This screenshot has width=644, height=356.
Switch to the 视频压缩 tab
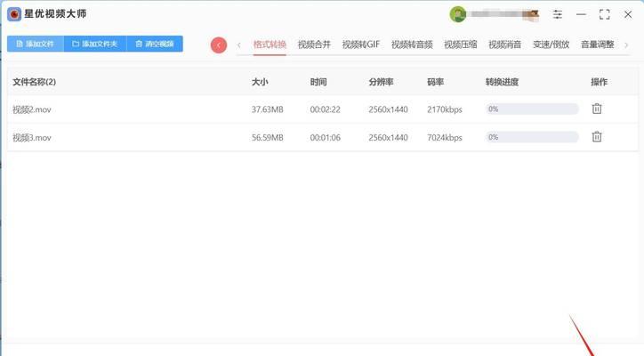461,44
